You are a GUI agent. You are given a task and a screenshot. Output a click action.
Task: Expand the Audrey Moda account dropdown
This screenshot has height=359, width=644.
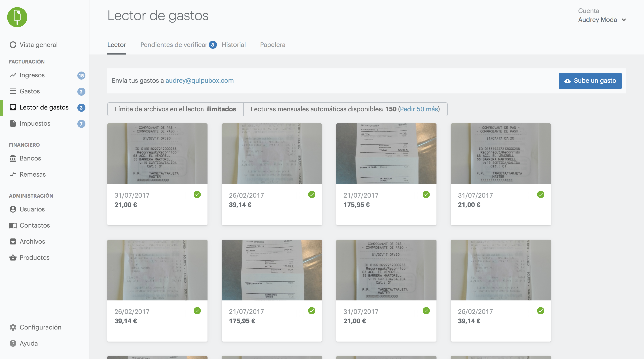[602, 20]
